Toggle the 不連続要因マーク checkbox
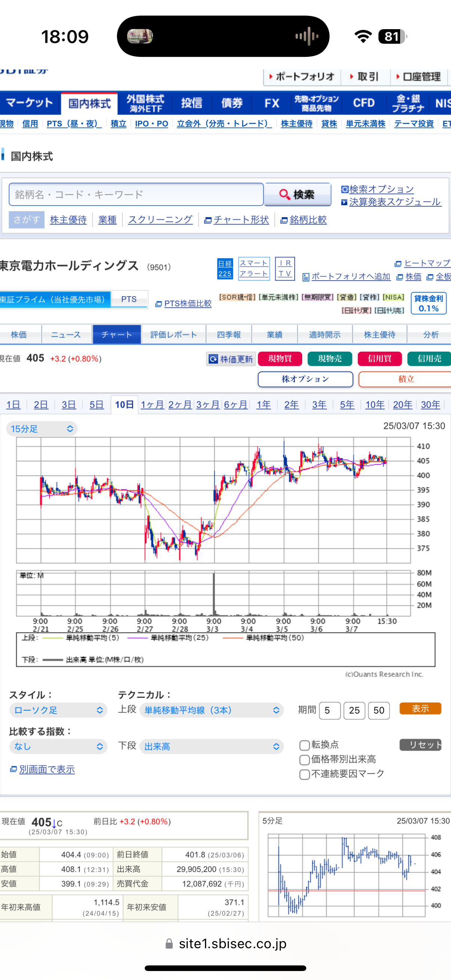This screenshot has height=980, width=451. pos(304,774)
